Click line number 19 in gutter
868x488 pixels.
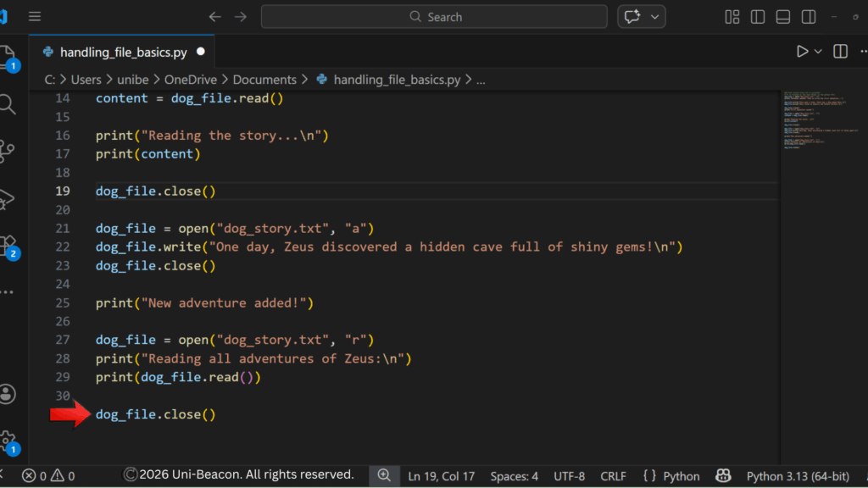tap(63, 191)
